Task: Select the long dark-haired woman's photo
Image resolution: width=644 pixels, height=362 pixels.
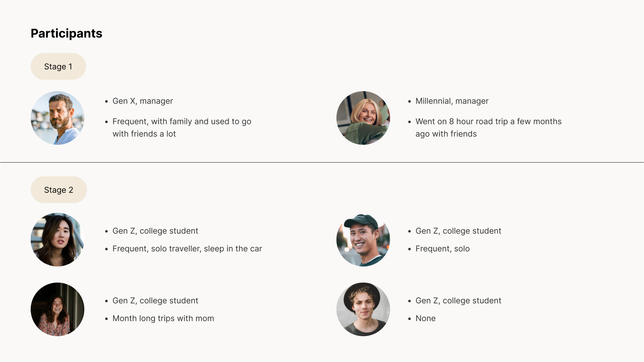Action: [x=57, y=240]
